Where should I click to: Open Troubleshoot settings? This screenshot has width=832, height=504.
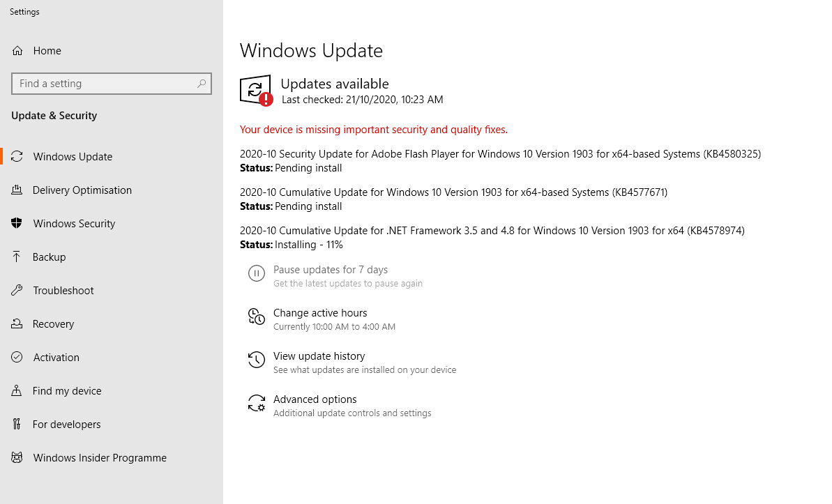[x=63, y=290]
